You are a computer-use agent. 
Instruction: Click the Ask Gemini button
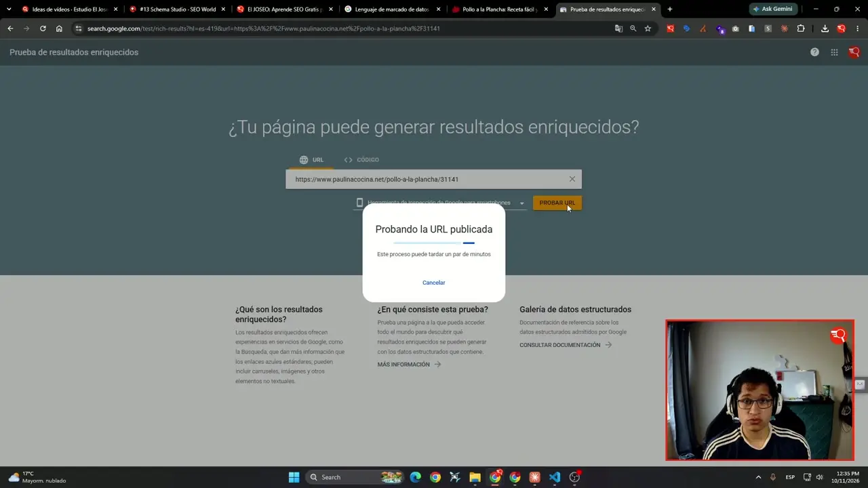773,9
